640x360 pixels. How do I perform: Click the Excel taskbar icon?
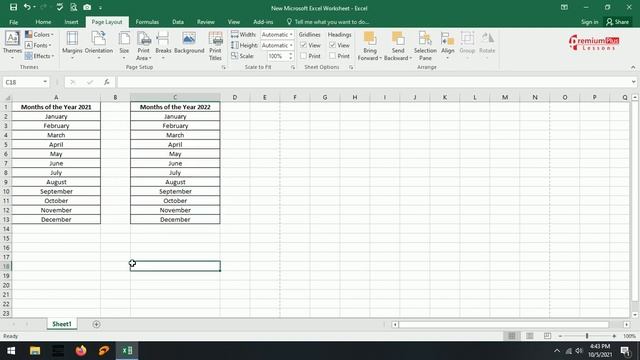click(x=127, y=351)
